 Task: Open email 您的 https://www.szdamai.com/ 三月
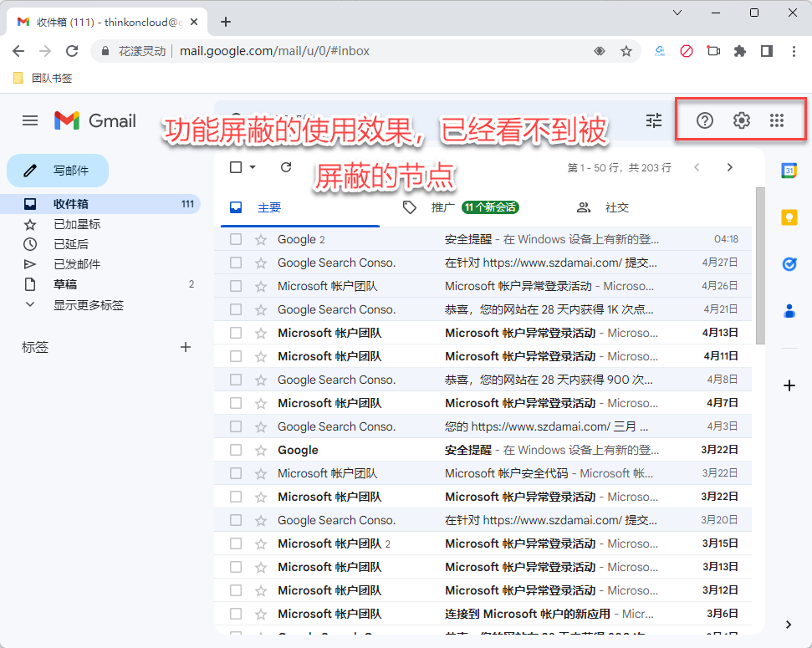point(483,426)
